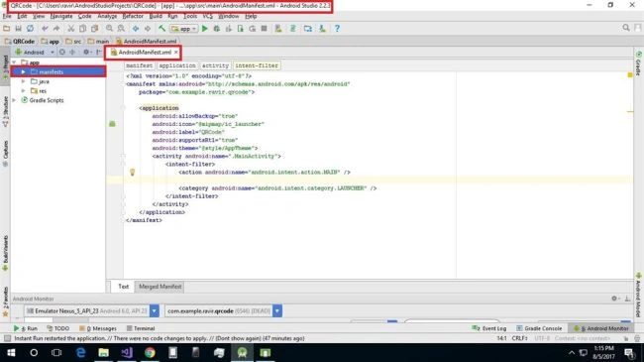
Task: Toggle the Android Monitor tool window
Action: coord(600,328)
